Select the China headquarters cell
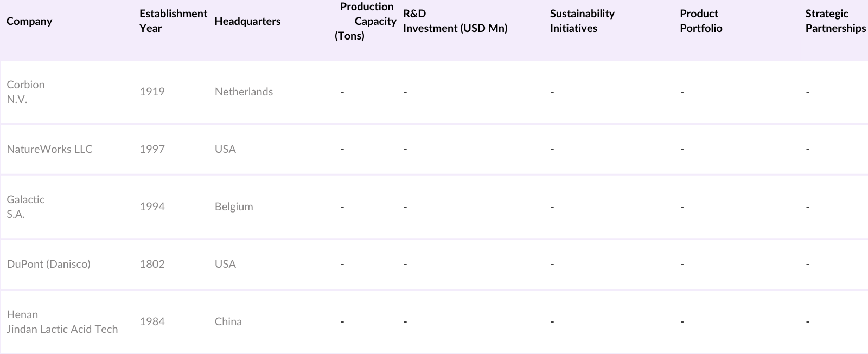This screenshot has width=868, height=354. (228, 321)
